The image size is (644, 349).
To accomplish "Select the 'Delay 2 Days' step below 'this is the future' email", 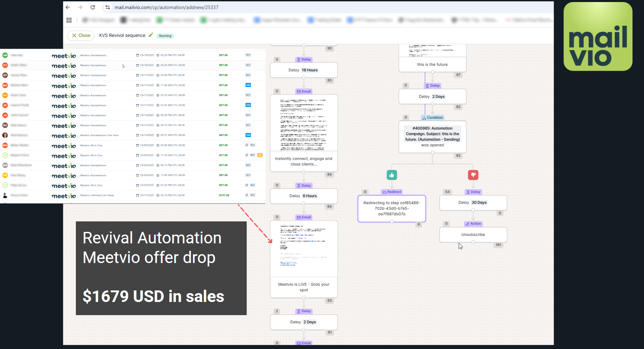I will click(432, 96).
